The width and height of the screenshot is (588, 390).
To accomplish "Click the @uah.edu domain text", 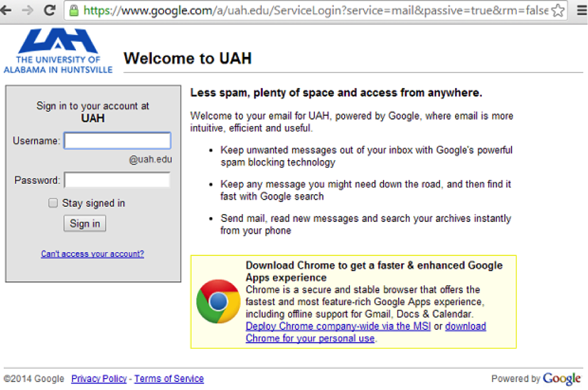I will coord(150,160).
